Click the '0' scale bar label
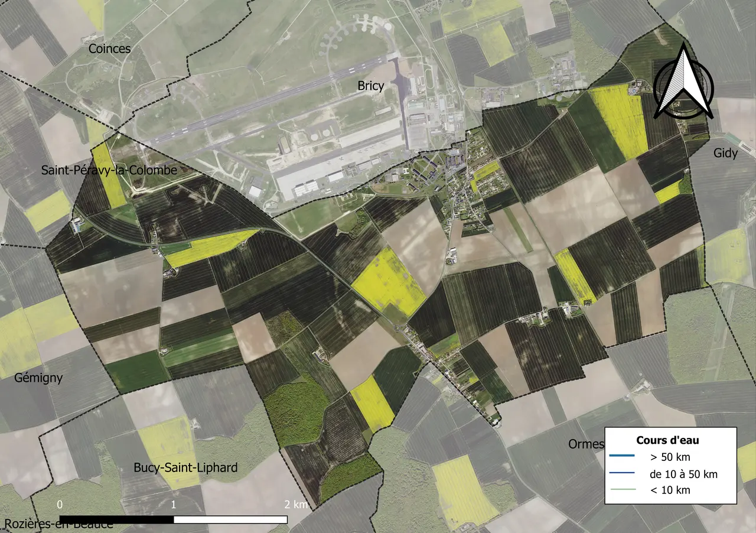 60,505
